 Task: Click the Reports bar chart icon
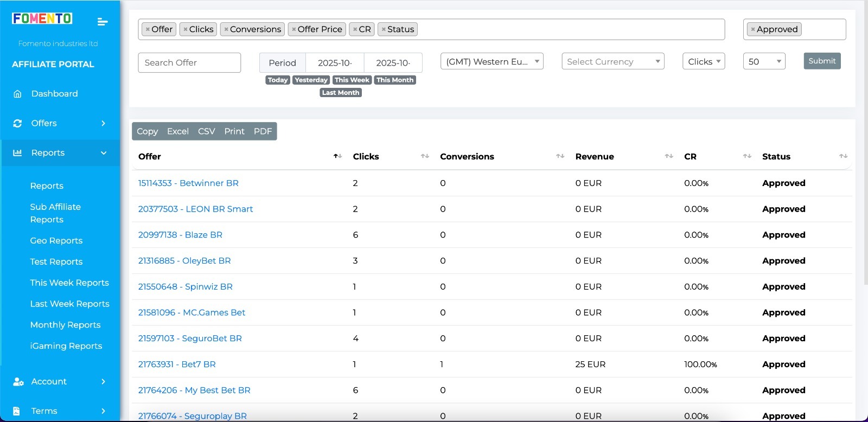click(x=17, y=153)
